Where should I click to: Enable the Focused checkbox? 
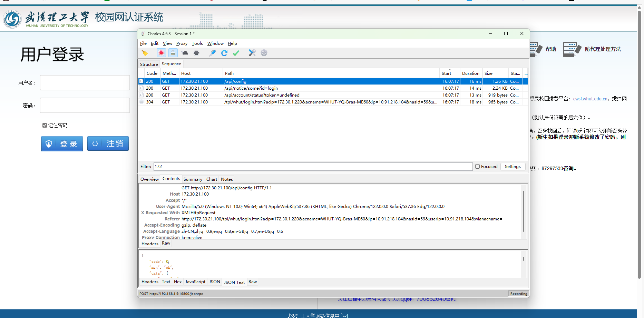coord(478,166)
